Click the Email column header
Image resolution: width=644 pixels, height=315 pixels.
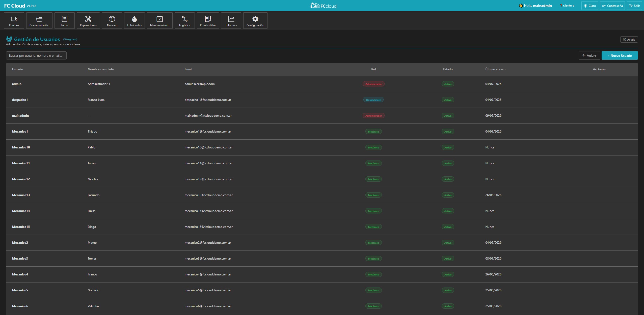coord(189,69)
